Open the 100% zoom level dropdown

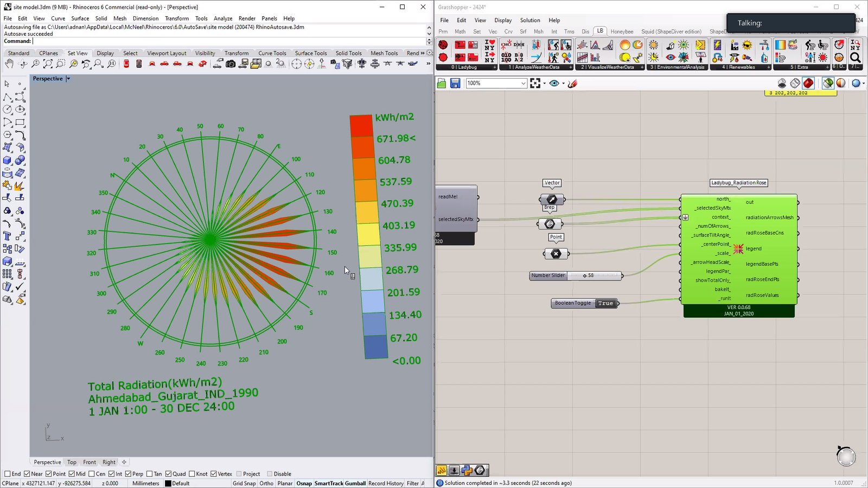click(x=523, y=83)
